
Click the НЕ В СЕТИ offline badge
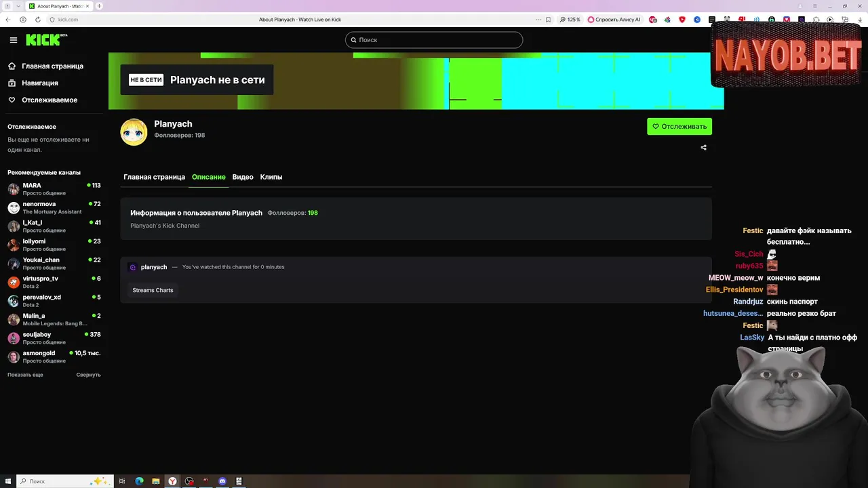146,80
